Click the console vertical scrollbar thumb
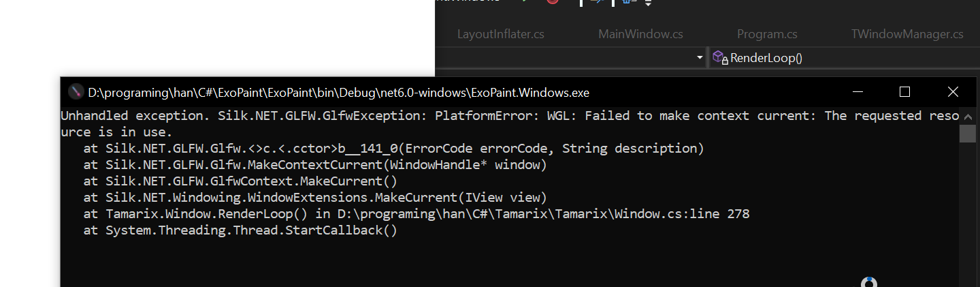 968,133
